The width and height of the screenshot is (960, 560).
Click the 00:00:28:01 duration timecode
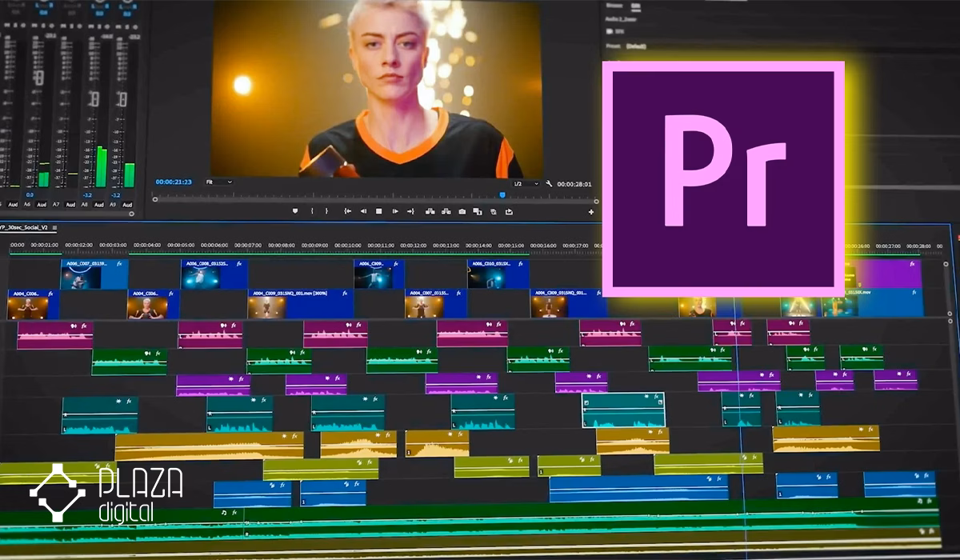click(x=574, y=183)
